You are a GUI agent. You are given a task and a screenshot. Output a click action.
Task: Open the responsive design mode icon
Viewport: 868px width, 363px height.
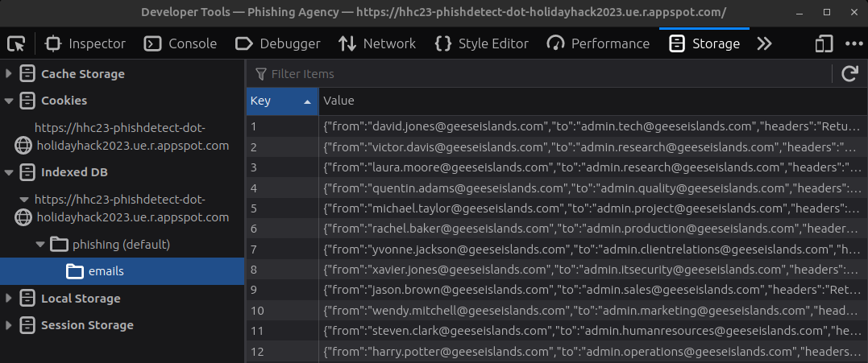tap(824, 43)
